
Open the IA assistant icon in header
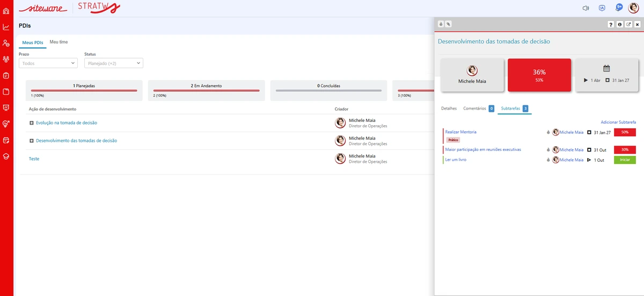click(x=602, y=8)
